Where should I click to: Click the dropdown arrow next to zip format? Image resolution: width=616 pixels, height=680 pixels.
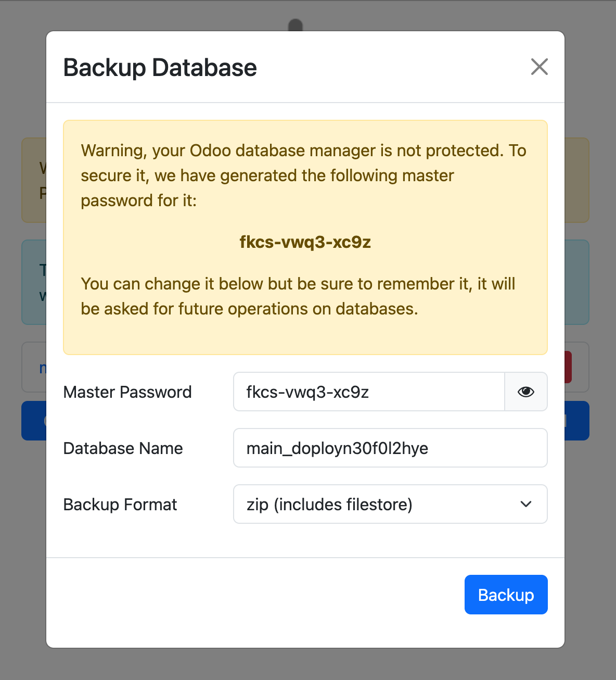pyautogui.click(x=525, y=504)
